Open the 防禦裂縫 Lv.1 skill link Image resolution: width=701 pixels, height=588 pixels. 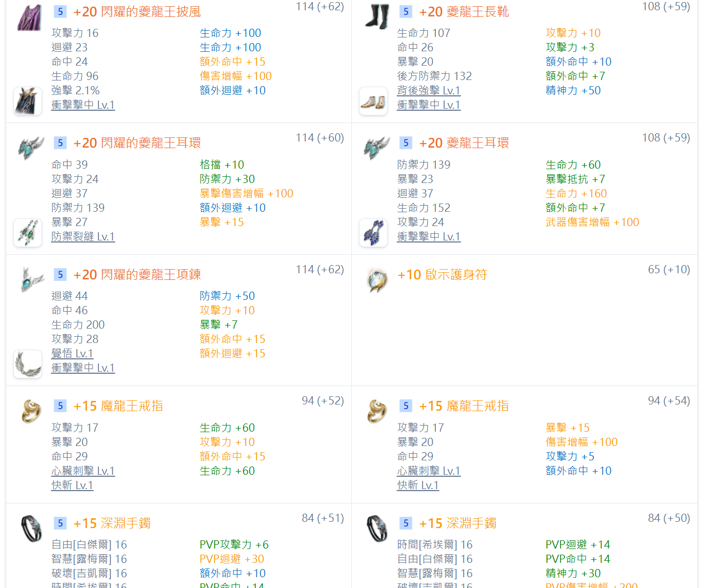coord(83,237)
